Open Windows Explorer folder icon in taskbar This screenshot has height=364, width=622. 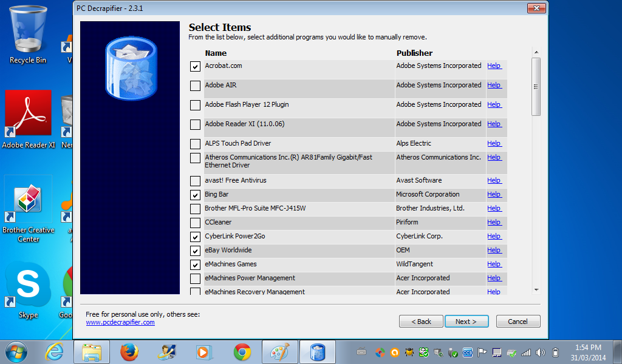92,352
